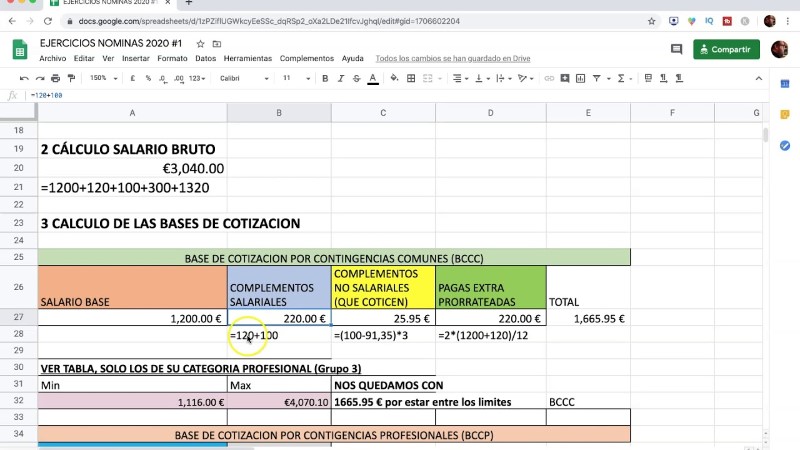Toggle strikethrough formatting
The image size is (800, 450).
tap(357, 79)
